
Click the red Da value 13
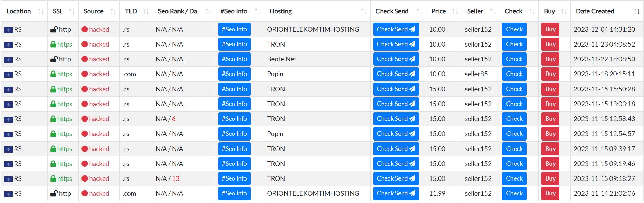coord(176,178)
